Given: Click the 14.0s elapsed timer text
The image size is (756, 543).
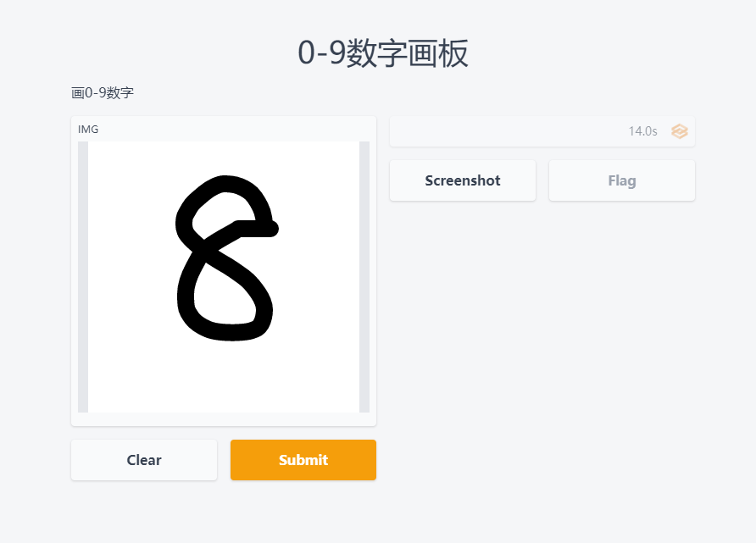Looking at the screenshot, I should point(642,131).
